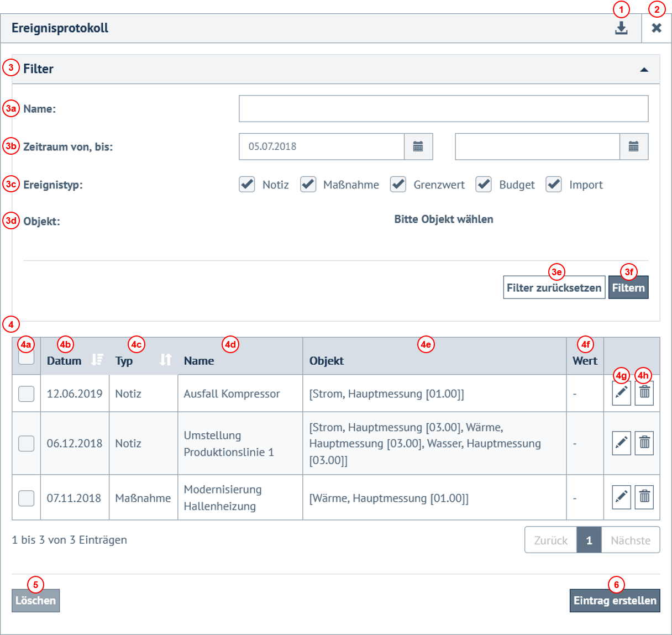The width and height of the screenshot is (672, 635).
Task: Uncheck the Notiz event type checkbox
Action: pos(247,185)
